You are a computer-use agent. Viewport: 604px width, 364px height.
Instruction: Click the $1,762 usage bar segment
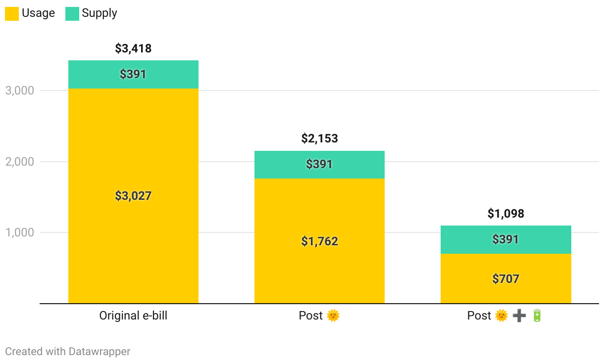coord(319,241)
